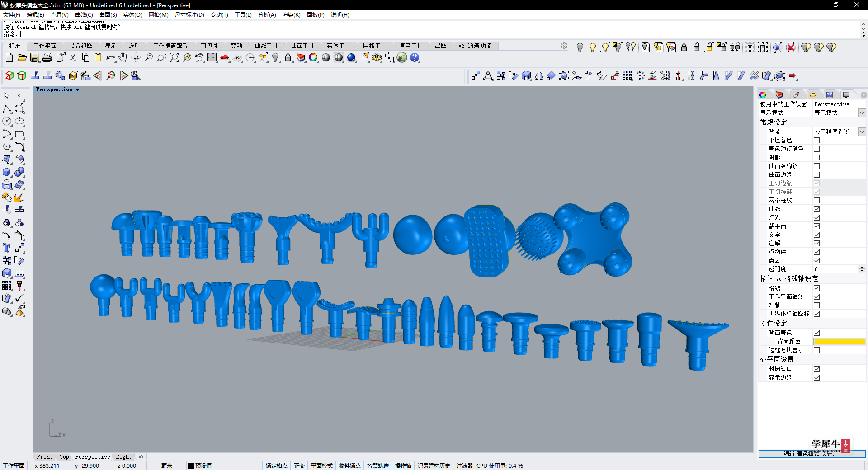Toggle 智慧轨迹 in the status bar
This screenshot has height=470, width=868.
(377, 466)
